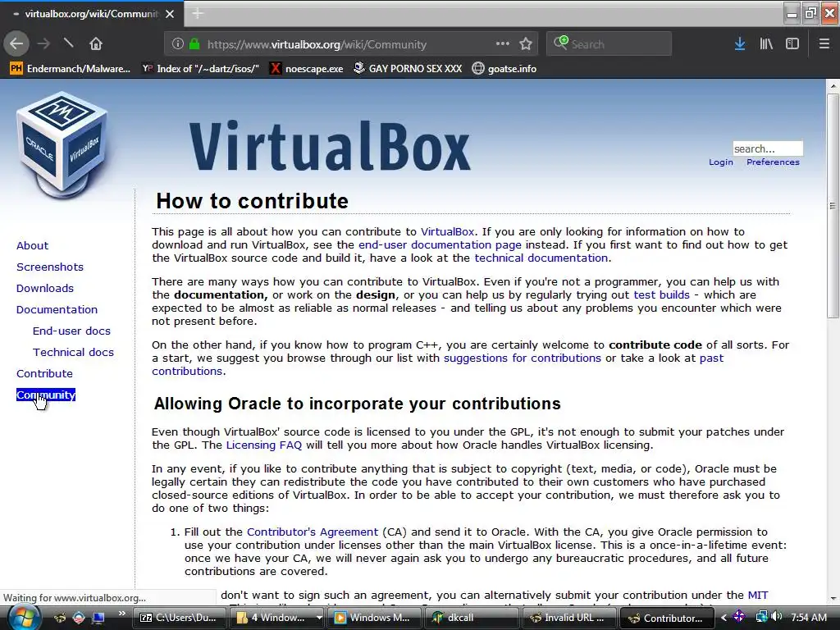The image size is (840, 630).
Task: Open noescape.exe bookmark
Action: [307, 69]
